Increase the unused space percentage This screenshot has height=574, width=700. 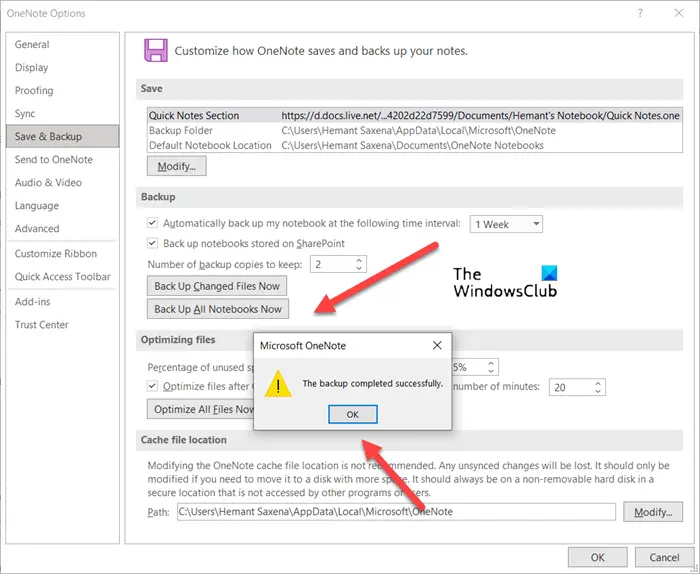[491, 363]
